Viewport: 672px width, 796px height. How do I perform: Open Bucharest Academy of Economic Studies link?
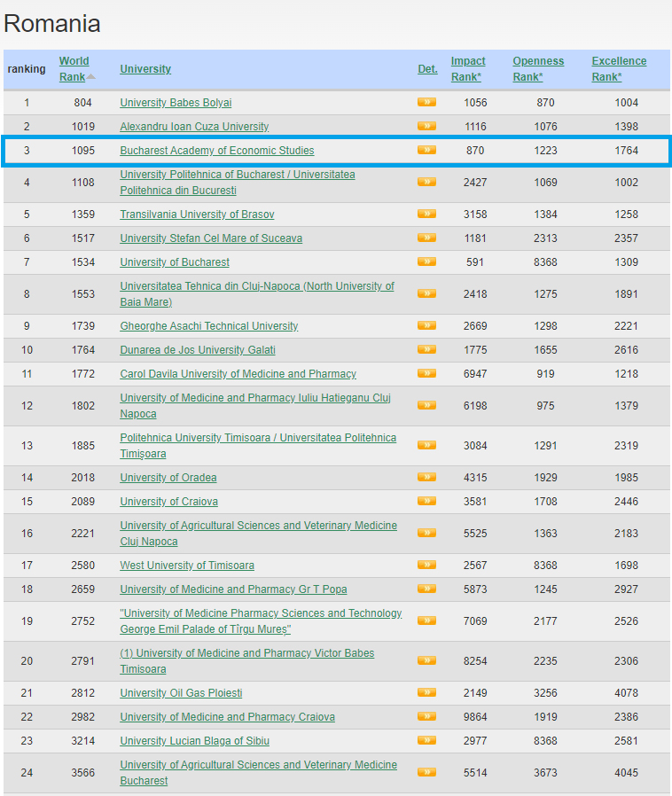(216, 151)
